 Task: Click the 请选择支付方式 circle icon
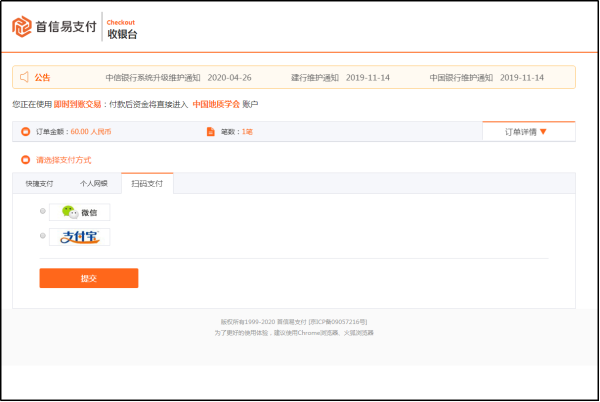click(x=26, y=159)
